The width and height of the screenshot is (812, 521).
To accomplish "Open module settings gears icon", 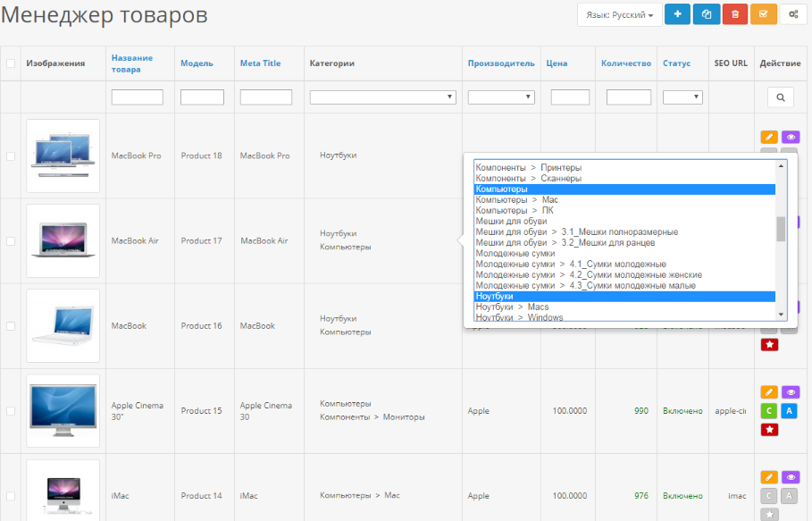I will pos(791,14).
